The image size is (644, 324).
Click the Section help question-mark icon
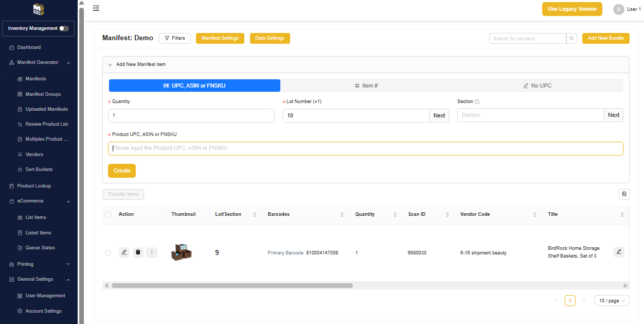[x=477, y=102]
